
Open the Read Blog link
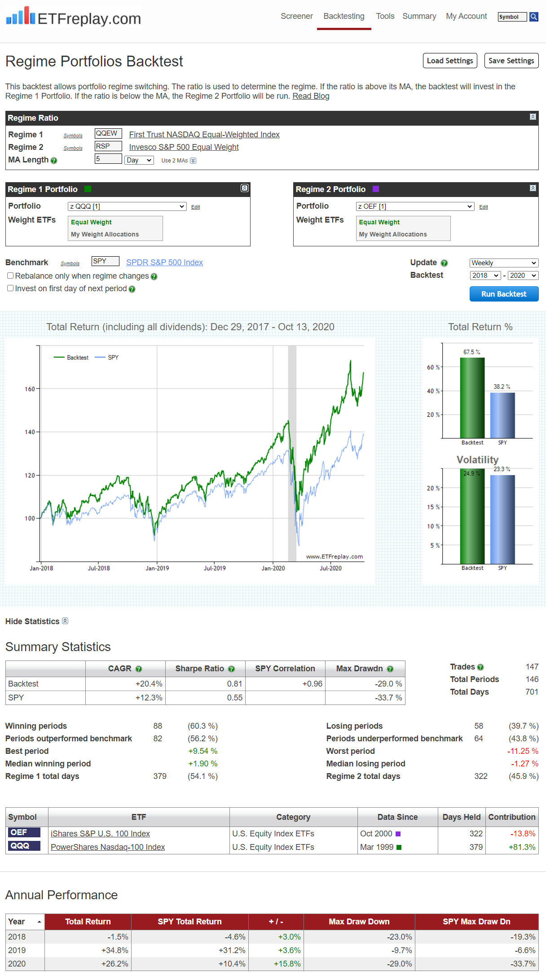click(x=311, y=96)
